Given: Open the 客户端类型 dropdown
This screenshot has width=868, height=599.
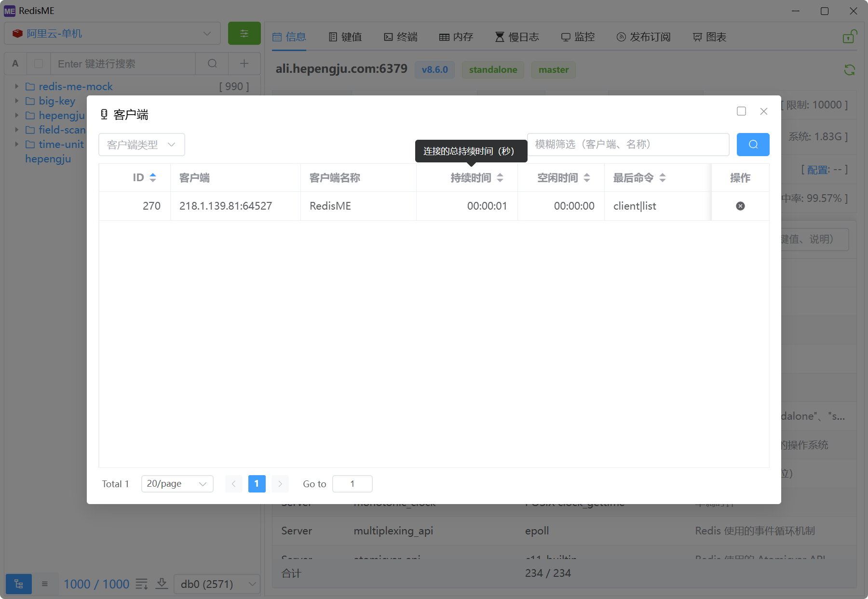Looking at the screenshot, I should pyautogui.click(x=141, y=145).
